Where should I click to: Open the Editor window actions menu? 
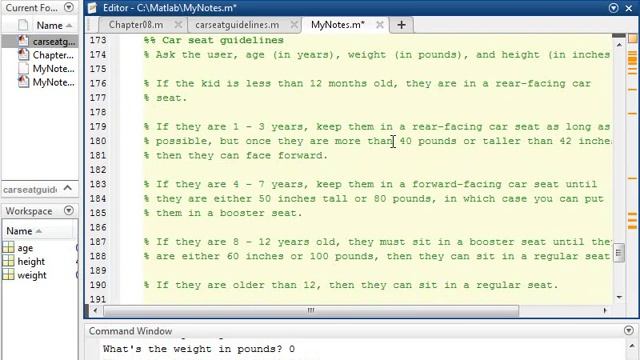click(x=613, y=8)
